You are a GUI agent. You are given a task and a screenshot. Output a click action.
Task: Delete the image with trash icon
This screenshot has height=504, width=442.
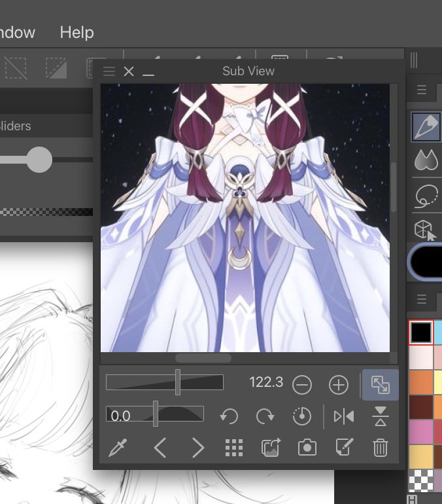pos(381,448)
